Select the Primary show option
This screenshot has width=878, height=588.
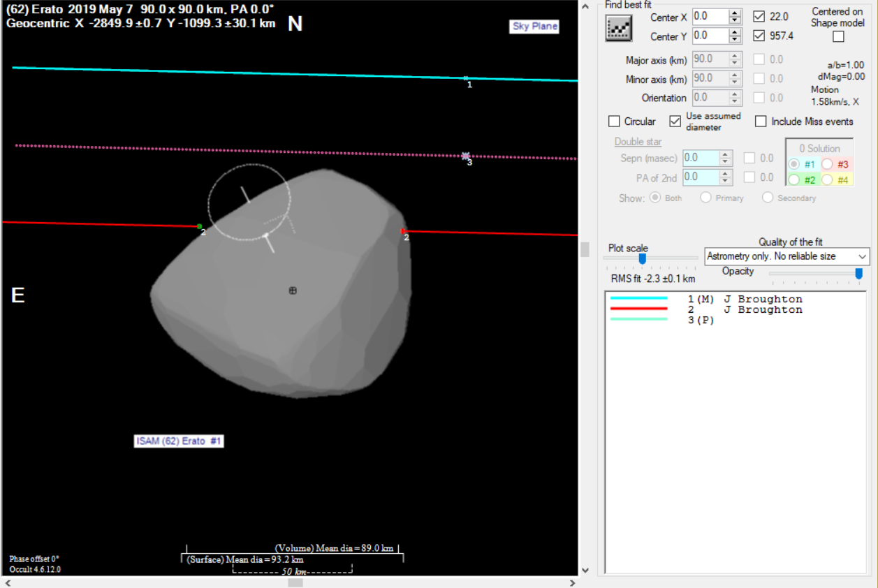point(705,198)
